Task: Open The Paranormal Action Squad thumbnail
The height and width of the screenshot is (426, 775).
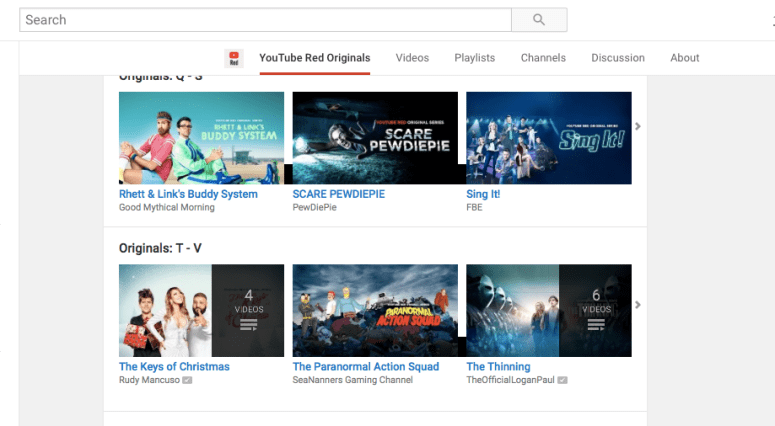Action: [x=375, y=310]
